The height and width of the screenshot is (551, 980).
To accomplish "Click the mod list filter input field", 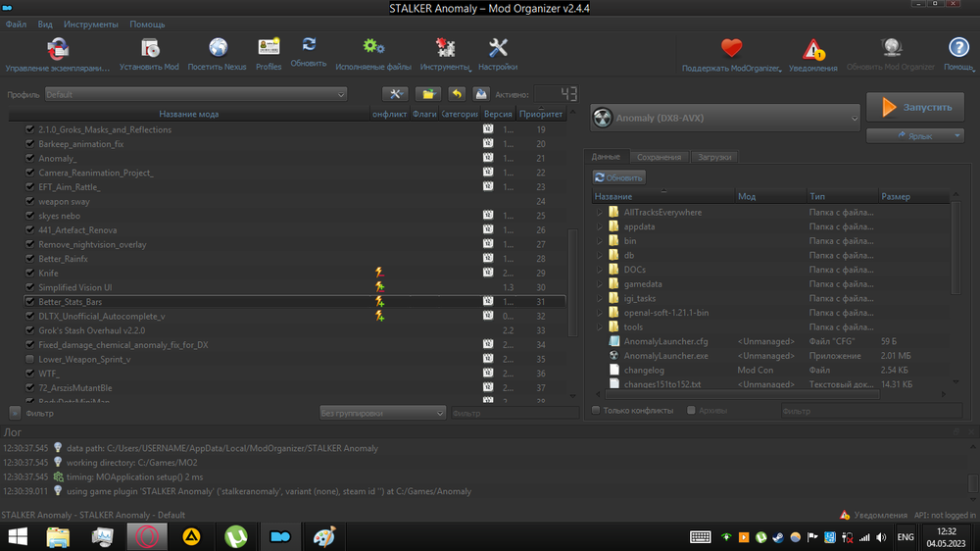I will pos(510,414).
